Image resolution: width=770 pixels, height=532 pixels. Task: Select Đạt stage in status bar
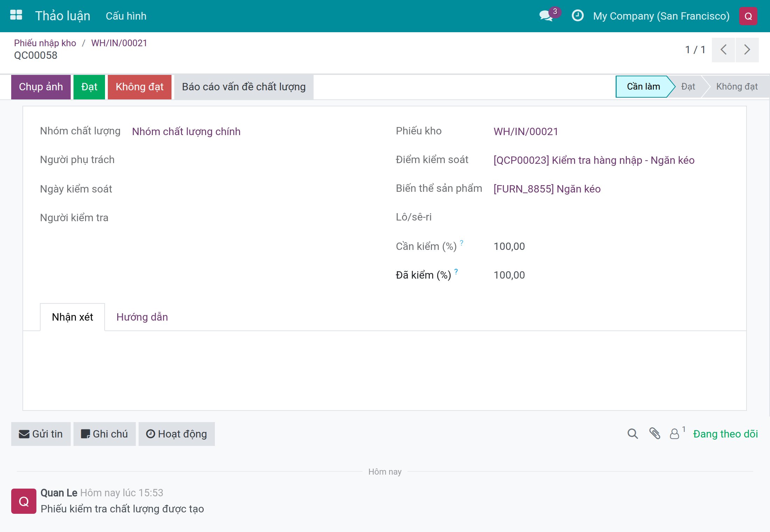[688, 86]
